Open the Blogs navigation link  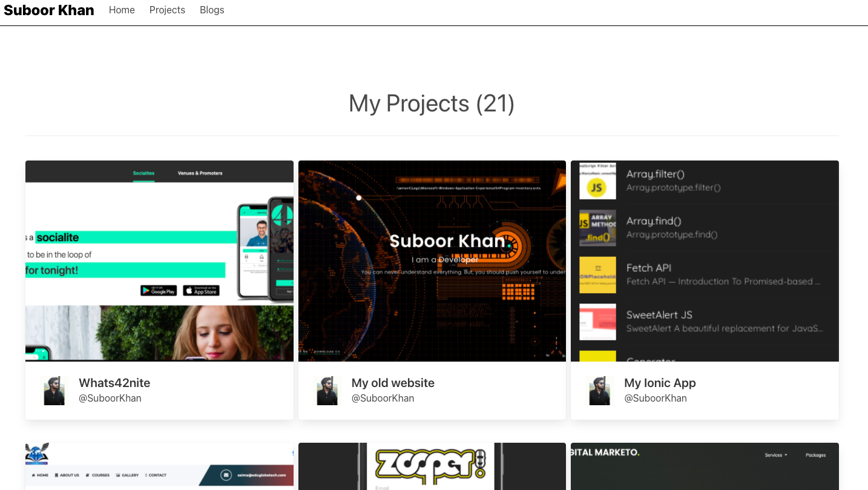(212, 10)
